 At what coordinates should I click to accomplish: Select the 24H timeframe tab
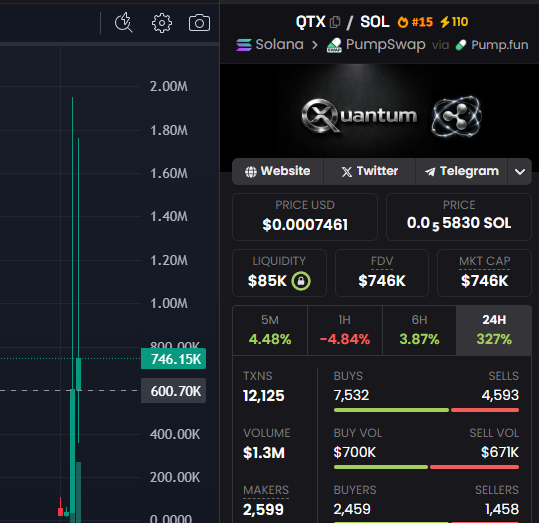[x=494, y=330]
